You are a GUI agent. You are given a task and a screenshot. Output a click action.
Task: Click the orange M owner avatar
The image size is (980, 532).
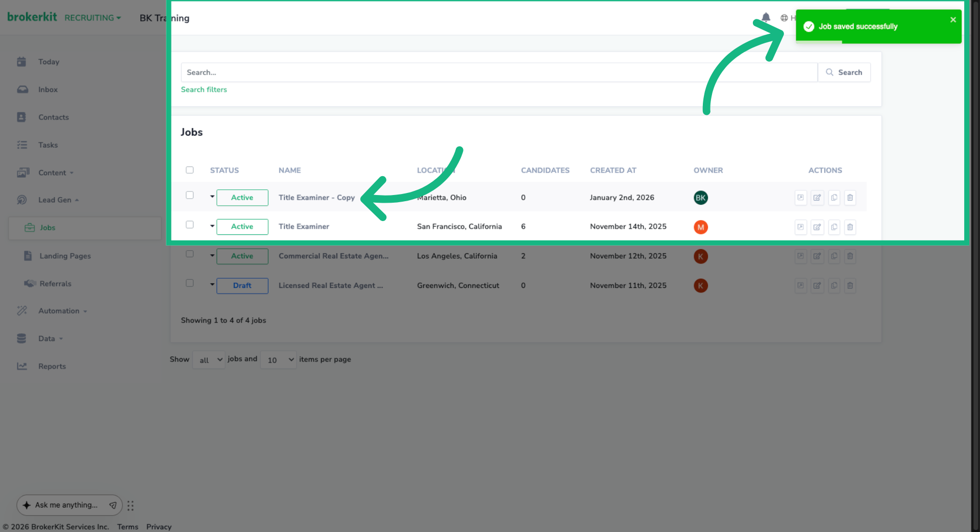pos(701,227)
